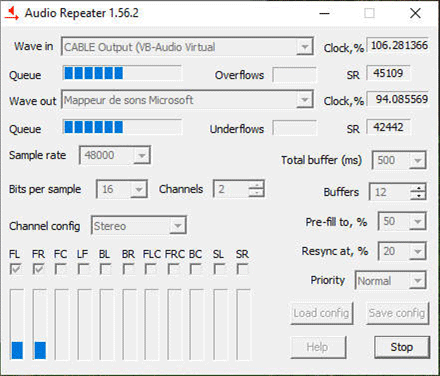Click the "Wave in" label
Viewport: 440px width, 376px height.
point(34,46)
